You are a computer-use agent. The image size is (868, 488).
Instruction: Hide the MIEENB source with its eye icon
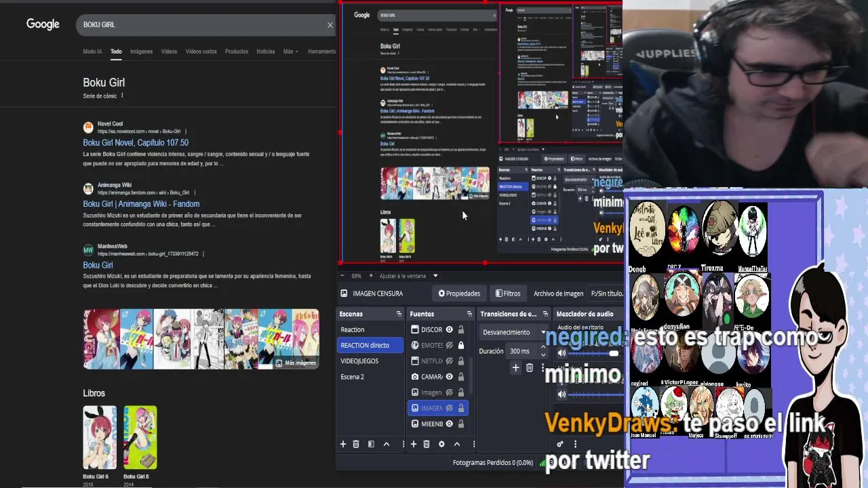[x=449, y=424]
